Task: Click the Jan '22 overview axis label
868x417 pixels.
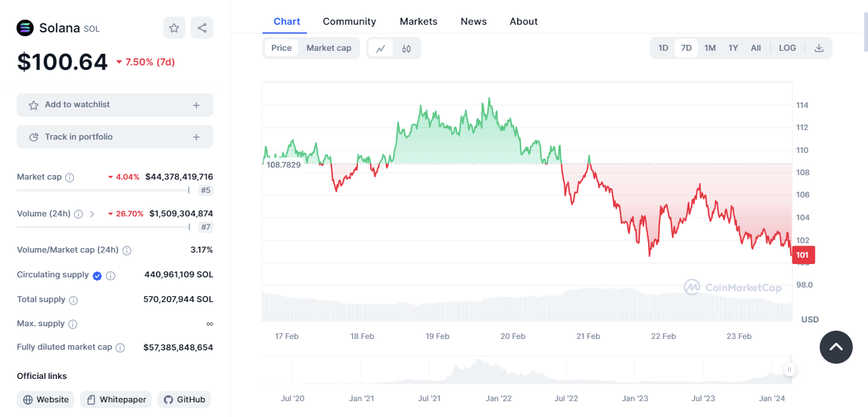Action: [x=498, y=399]
